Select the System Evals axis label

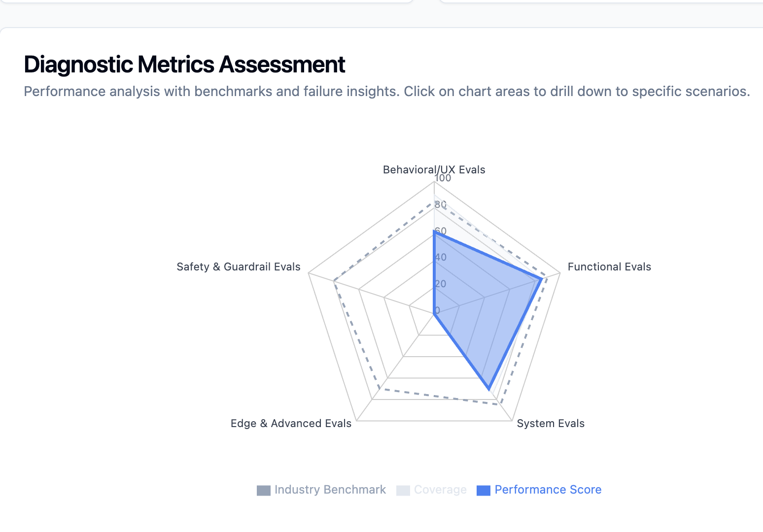pos(551,423)
